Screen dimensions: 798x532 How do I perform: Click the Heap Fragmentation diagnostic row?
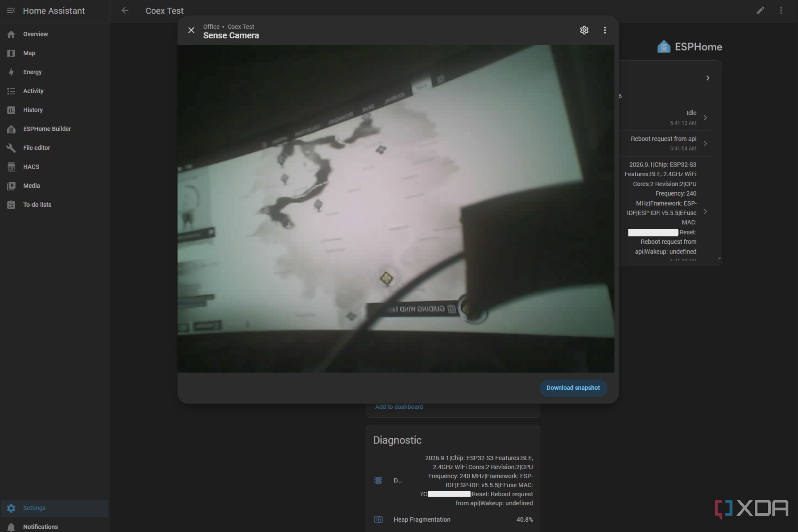453,519
